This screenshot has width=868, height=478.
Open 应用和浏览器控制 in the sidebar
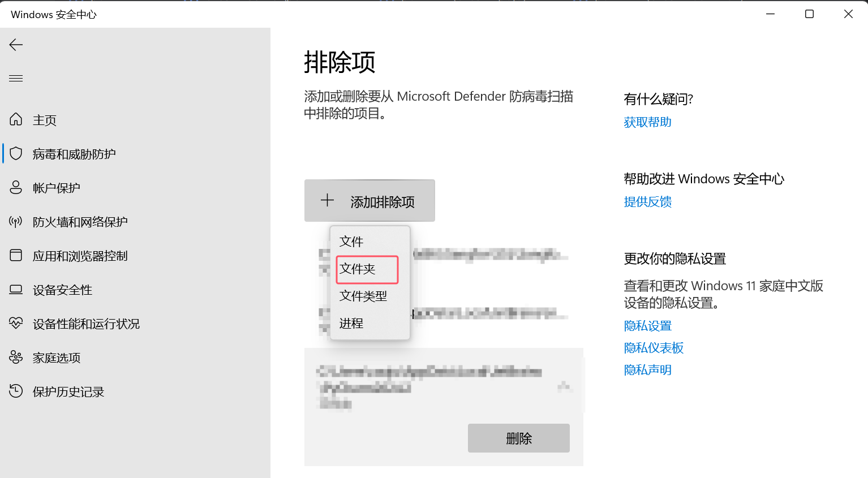(x=80, y=256)
